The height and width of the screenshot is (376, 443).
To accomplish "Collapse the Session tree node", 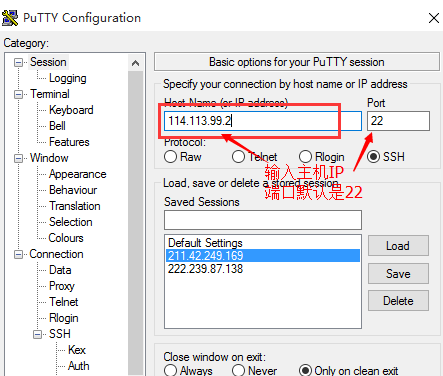I will click(19, 62).
